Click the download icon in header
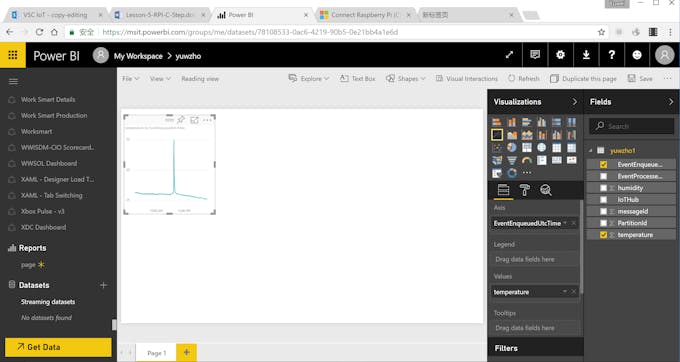 coord(586,55)
